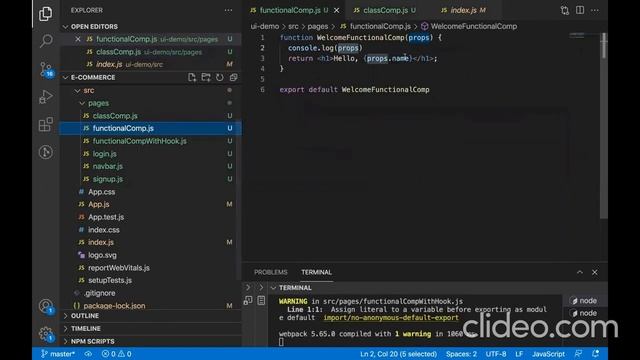Image resolution: width=640 pixels, height=360 pixels.
Task: Click the master branch indicator
Action: pyautogui.click(x=58, y=354)
